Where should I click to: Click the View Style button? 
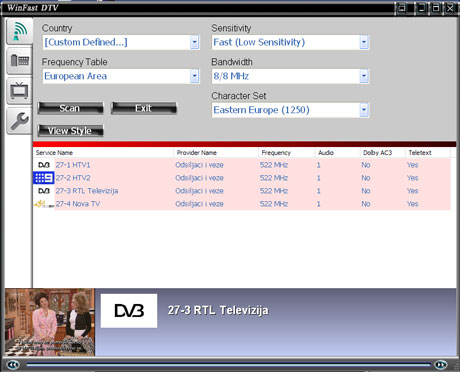pyautogui.click(x=70, y=131)
